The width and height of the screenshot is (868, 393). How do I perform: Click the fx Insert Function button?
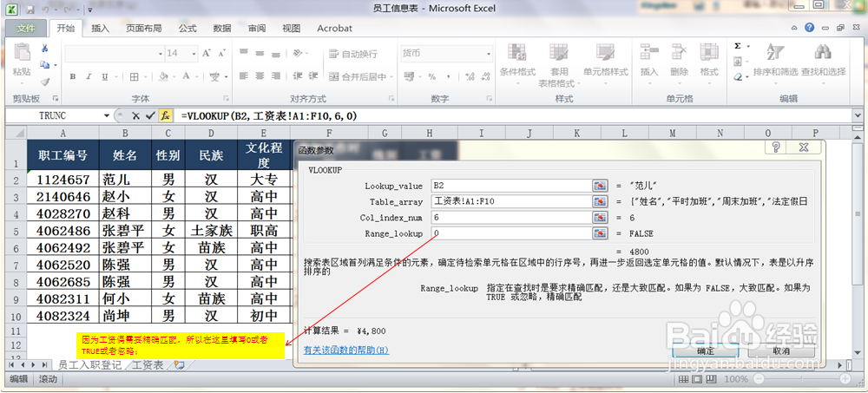165,115
